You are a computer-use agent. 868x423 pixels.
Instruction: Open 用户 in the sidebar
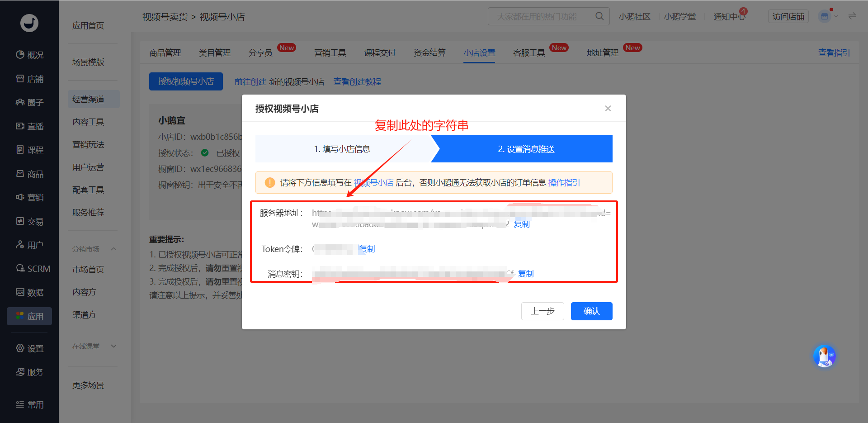click(x=29, y=245)
